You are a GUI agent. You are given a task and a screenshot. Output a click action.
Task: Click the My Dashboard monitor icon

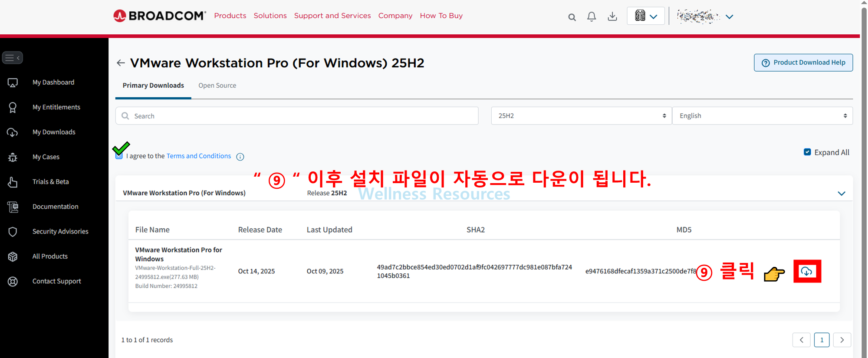[x=13, y=82]
